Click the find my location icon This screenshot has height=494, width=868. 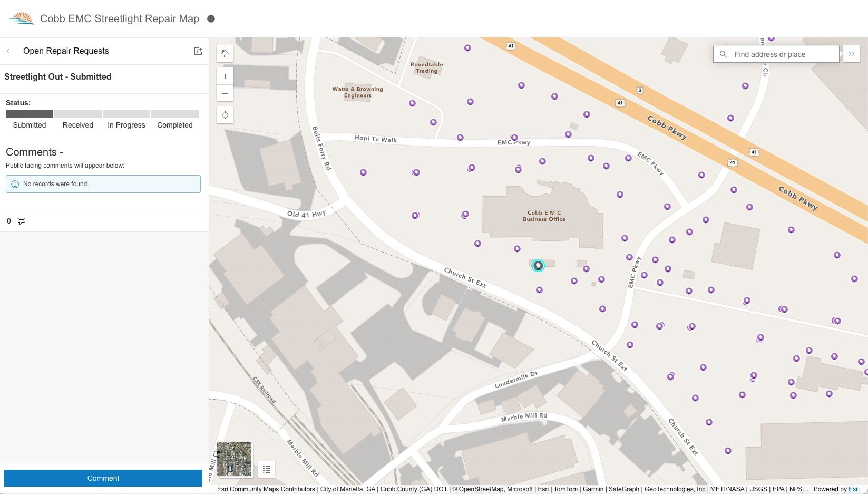225,114
